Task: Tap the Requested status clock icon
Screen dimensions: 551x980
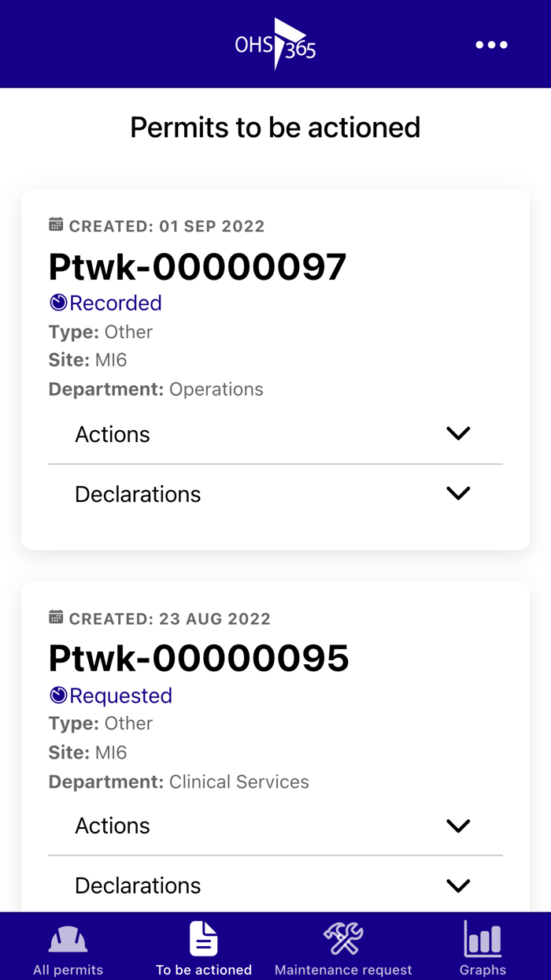Action: pos(58,695)
